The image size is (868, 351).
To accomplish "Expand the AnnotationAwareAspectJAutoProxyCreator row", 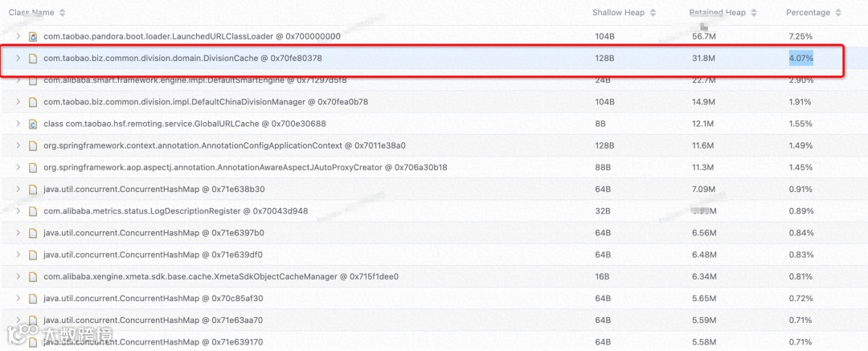I will click(x=18, y=167).
